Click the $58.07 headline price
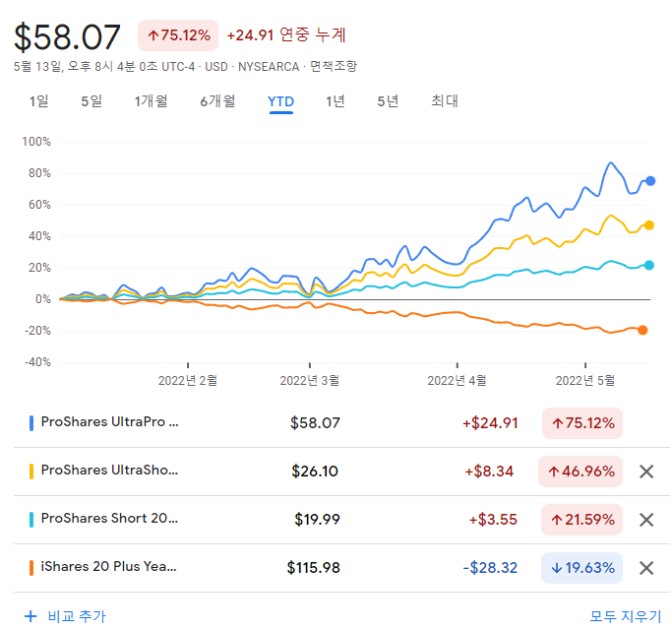Screen dimensions: 672x631 coord(67,37)
